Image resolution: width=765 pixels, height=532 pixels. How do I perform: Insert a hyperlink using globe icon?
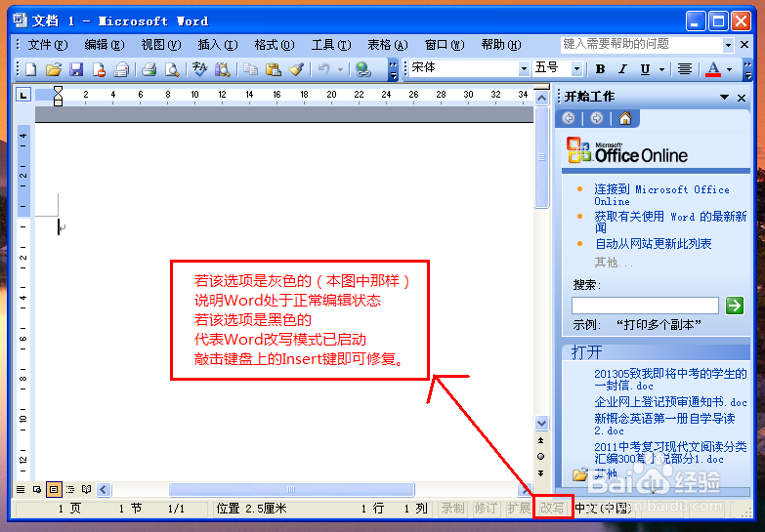[x=363, y=69]
